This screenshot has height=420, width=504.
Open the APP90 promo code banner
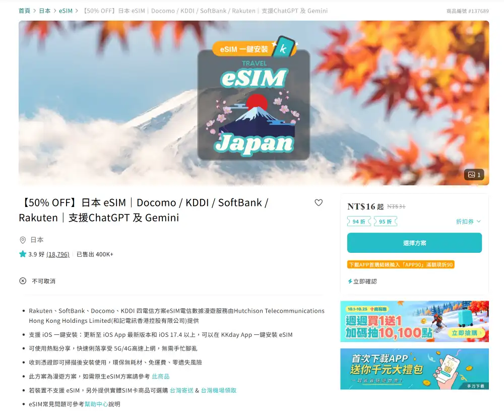(x=401, y=264)
